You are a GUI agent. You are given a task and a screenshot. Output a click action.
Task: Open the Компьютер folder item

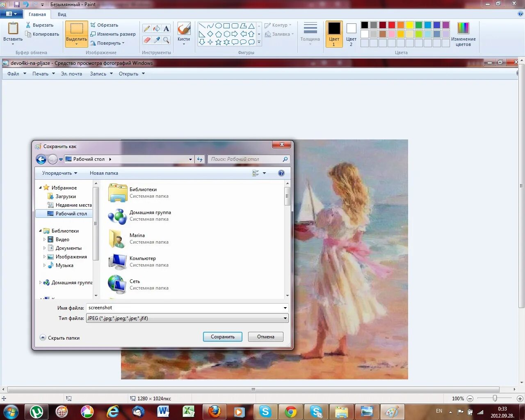[139, 262]
